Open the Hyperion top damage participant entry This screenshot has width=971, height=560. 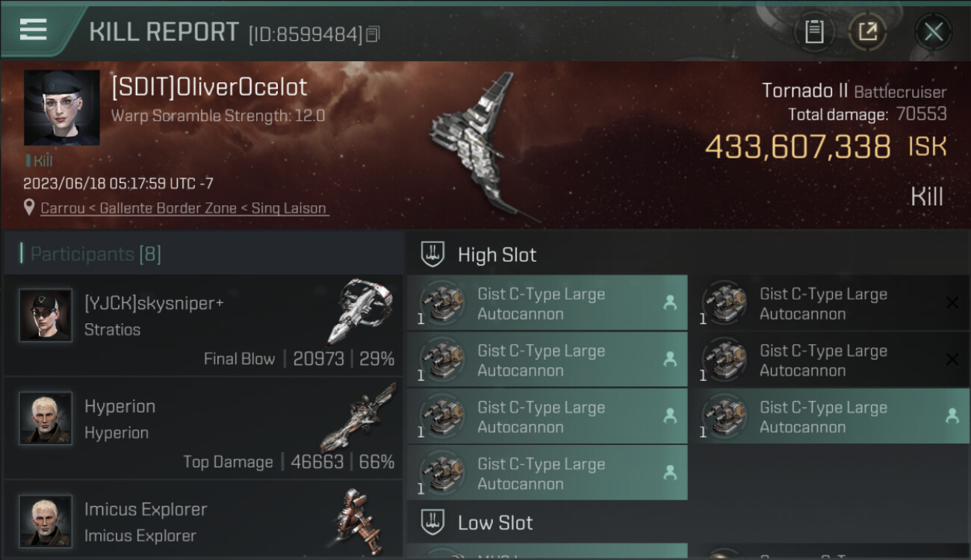(202, 429)
